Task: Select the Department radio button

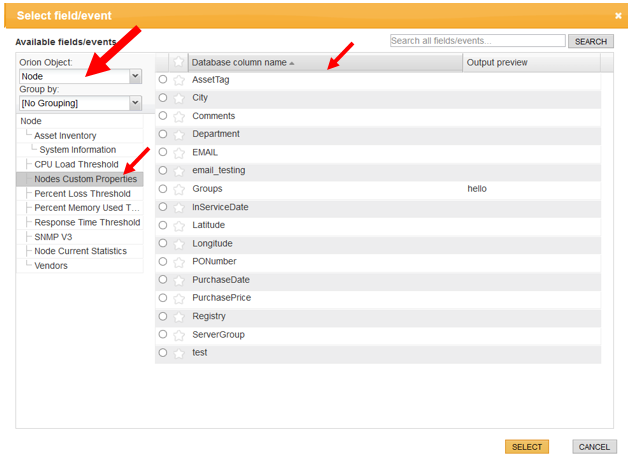Action: (163, 134)
